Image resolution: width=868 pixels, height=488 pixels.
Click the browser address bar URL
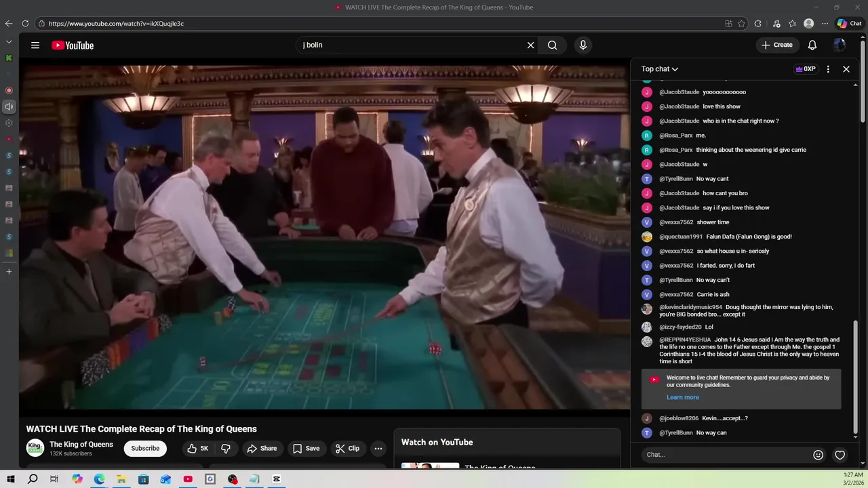coord(116,24)
